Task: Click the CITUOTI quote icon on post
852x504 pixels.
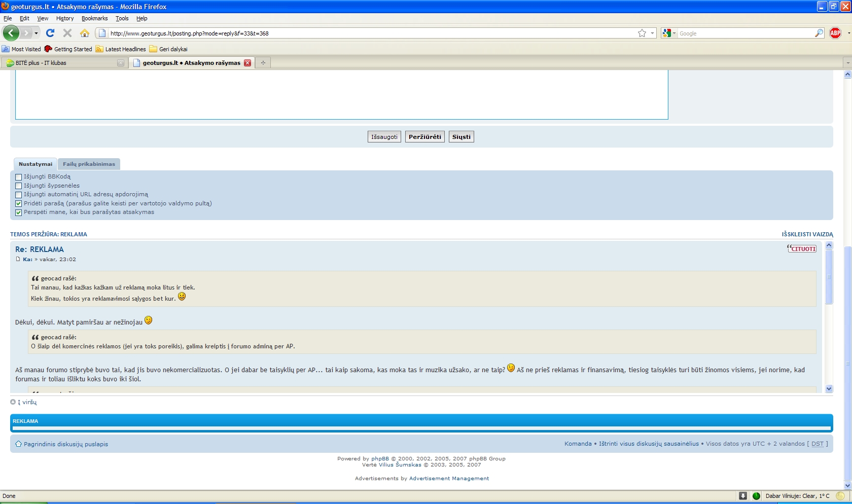Action: tap(802, 248)
